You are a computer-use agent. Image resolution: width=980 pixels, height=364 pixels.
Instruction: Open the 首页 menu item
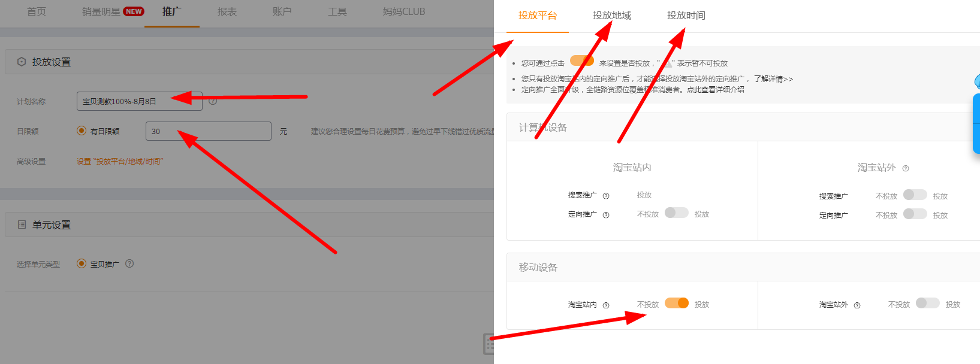tap(37, 11)
